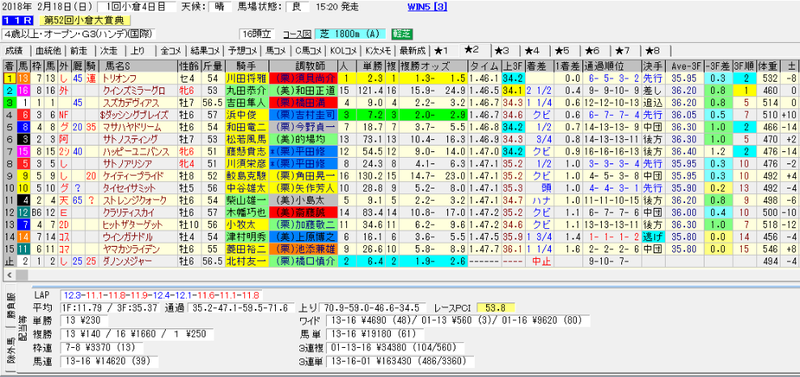Switch to the ★1 tab

(440, 51)
